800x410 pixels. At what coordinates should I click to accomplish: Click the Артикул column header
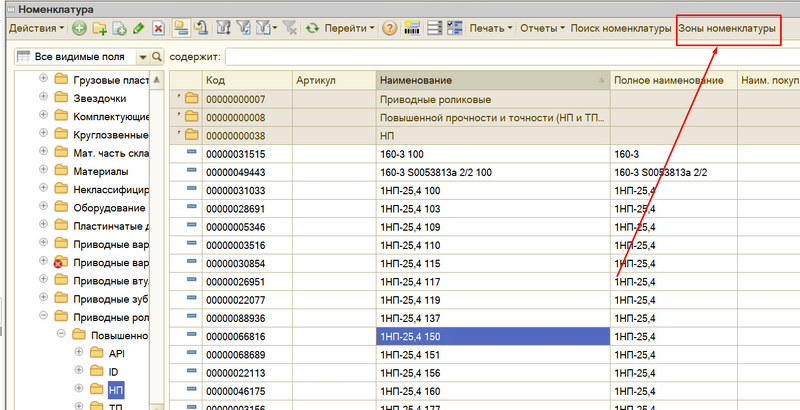point(335,81)
